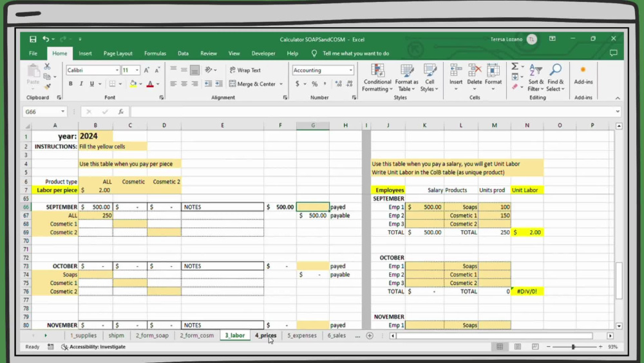This screenshot has width=644, height=363.
Task: Toggle Bottom Align
Action: pyautogui.click(x=194, y=70)
